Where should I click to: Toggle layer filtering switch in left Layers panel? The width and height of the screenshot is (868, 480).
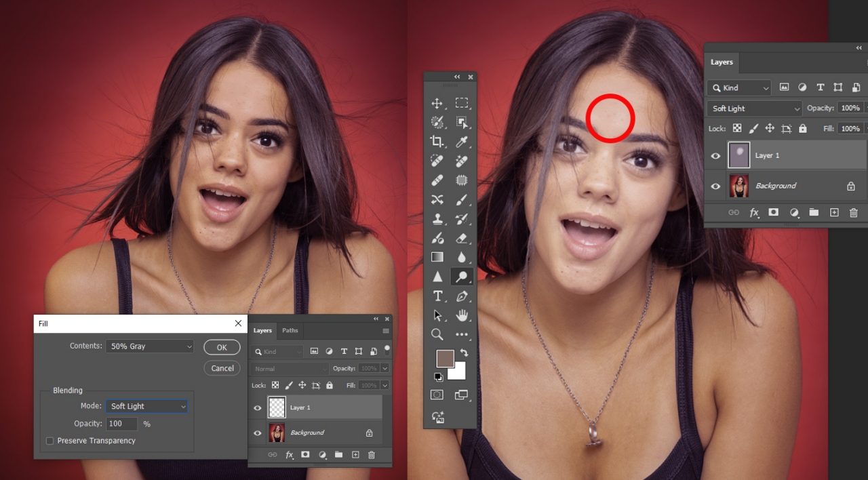click(x=387, y=350)
